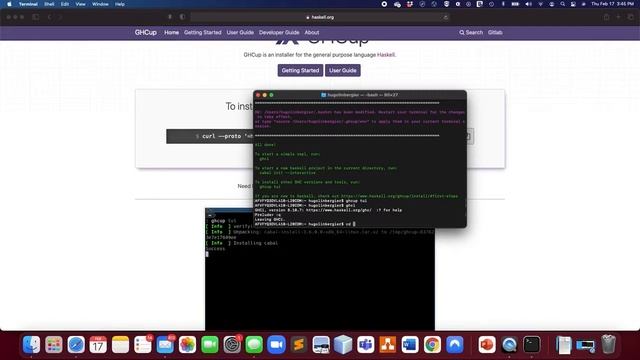Open System Preferences gear in dock
Image resolution: width=640 pixels, height=360 pixels.
pos(232,345)
